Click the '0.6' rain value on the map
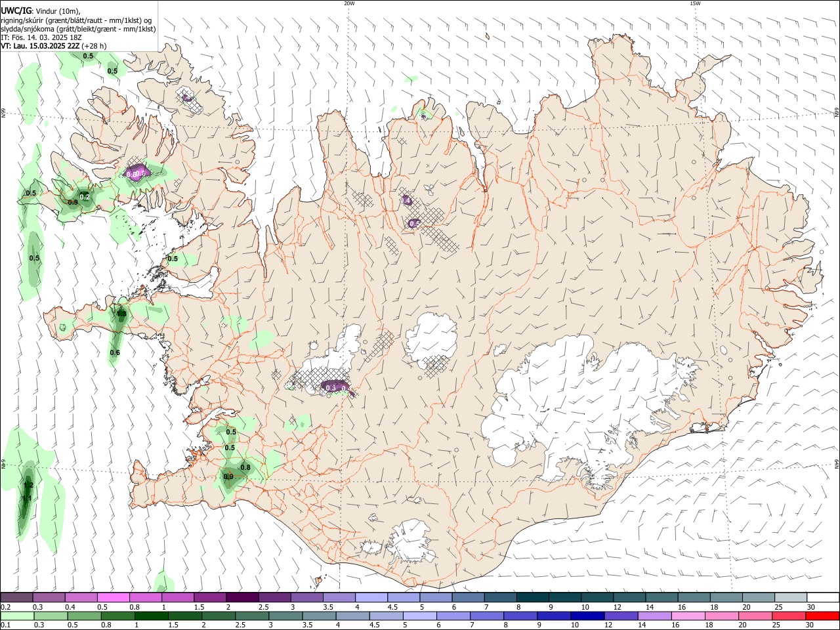840x630 pixels. pos(115,353)
